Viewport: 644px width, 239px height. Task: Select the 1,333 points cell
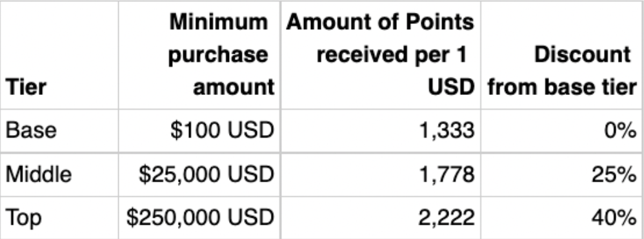[x=380, y=131]
